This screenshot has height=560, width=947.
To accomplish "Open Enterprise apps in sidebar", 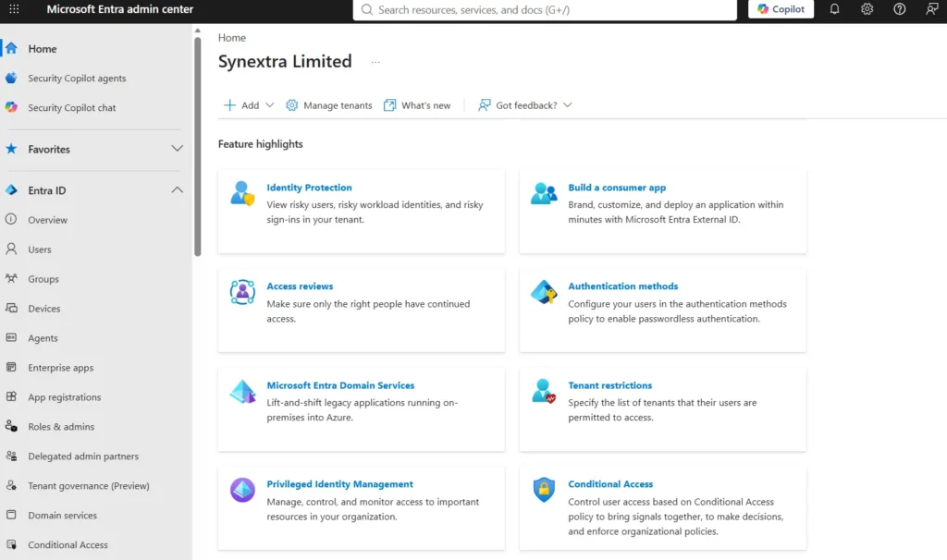I will 60,368.
